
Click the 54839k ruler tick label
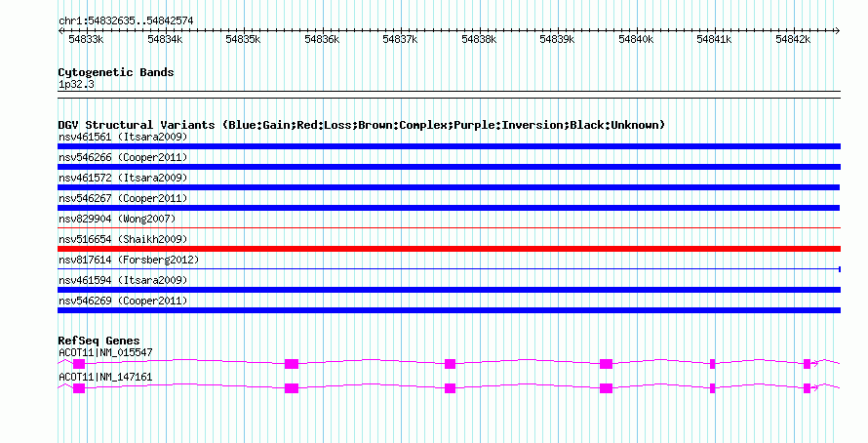pyautogui.click(x=558, y=39)
